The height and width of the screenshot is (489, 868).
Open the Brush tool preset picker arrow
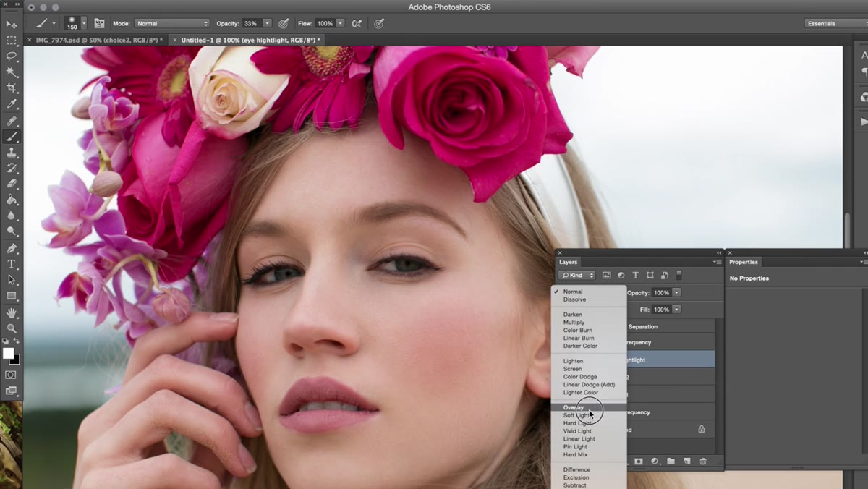54,24
